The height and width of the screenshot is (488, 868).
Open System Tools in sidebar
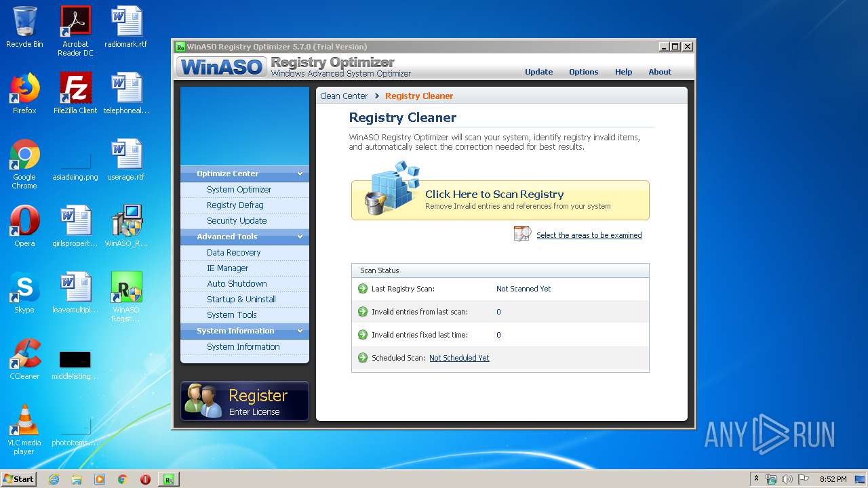coord(232,315)
